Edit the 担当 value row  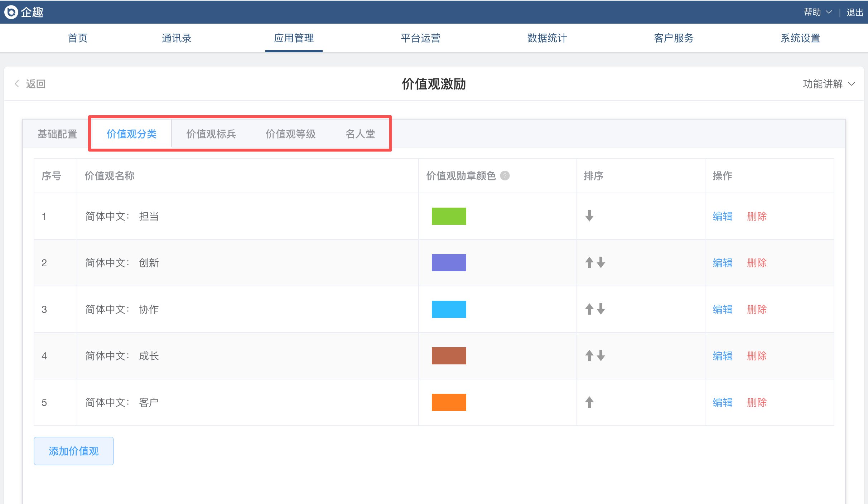point(723,216)
